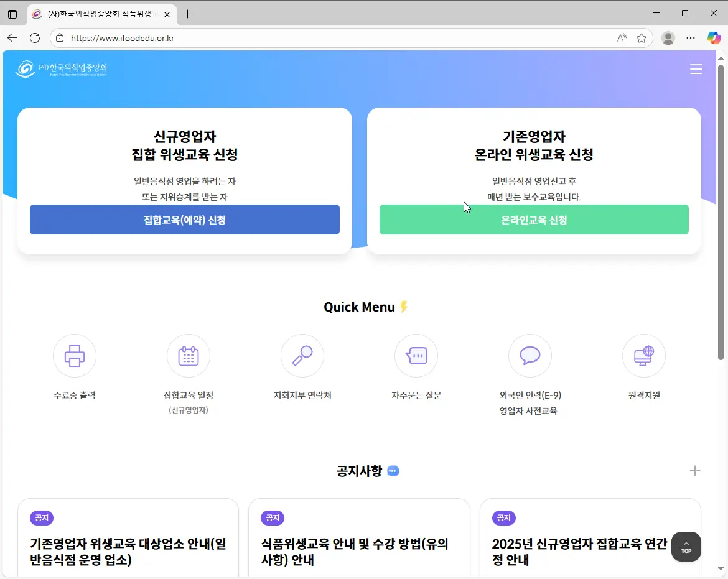
Task: Click the 온라인교육 신청 button
Action: (534, 220)
